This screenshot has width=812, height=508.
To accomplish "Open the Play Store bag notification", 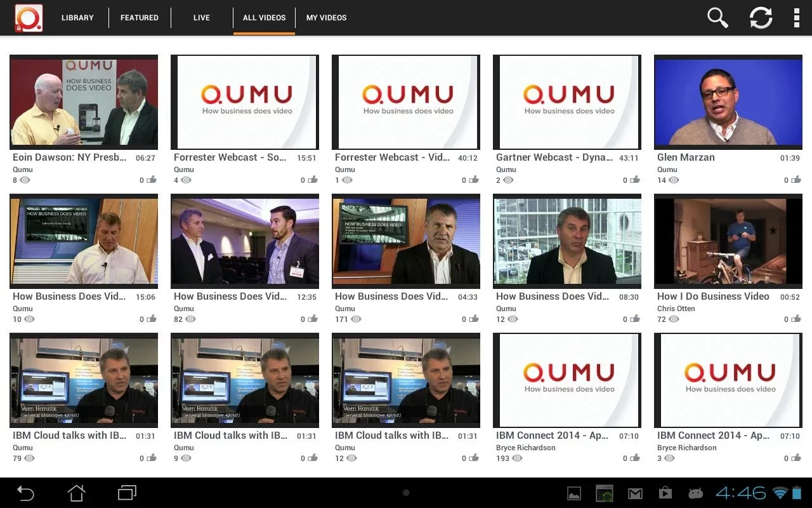I will click(665, 493).
